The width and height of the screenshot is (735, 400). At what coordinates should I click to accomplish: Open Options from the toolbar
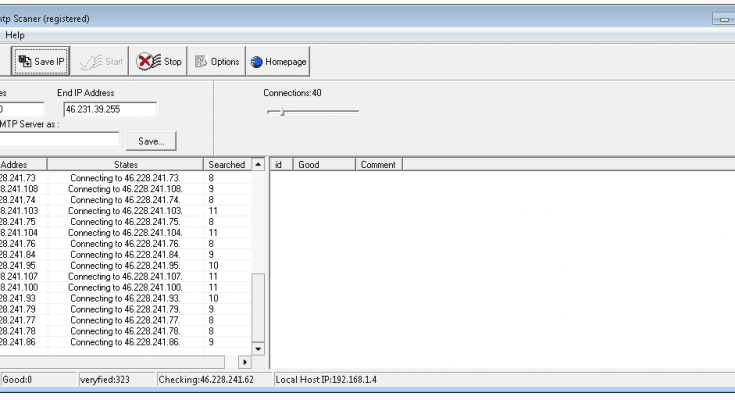pyautogui.click(x=217, y=62)
